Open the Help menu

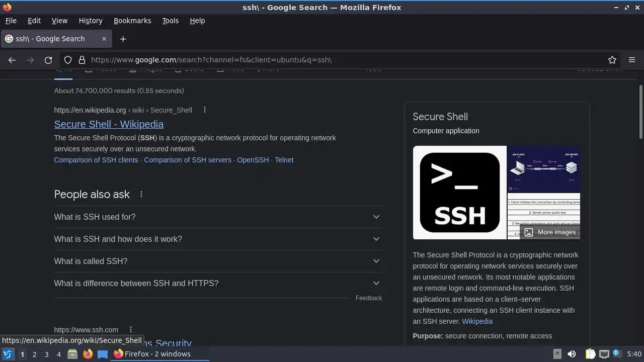tap(197, 21)
